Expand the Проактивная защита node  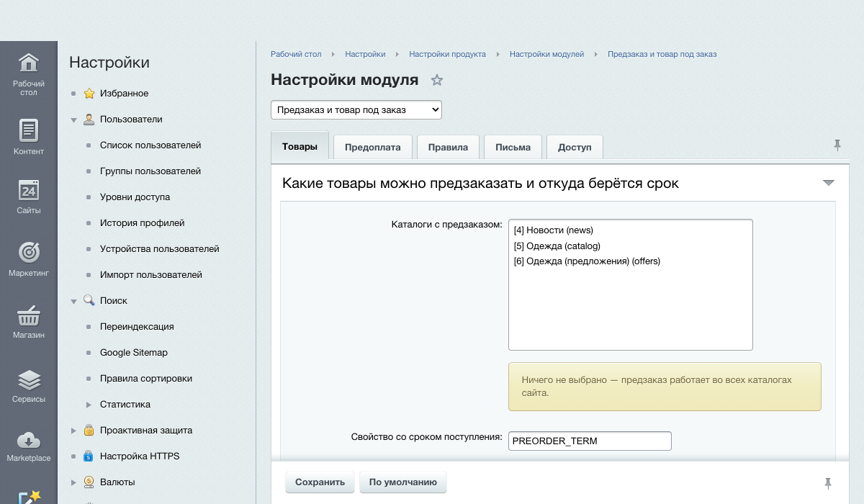73,431
